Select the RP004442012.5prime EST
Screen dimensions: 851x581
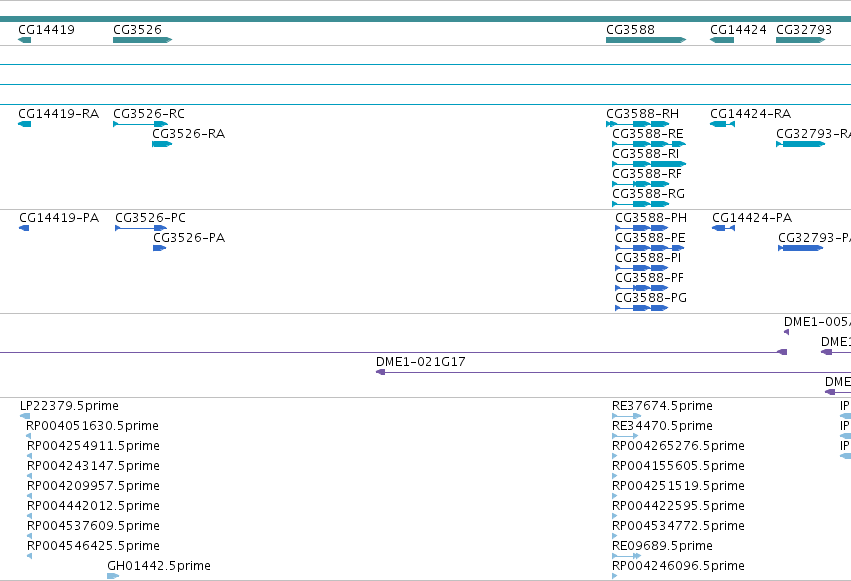pyautogui.click(x=93, y=507)
